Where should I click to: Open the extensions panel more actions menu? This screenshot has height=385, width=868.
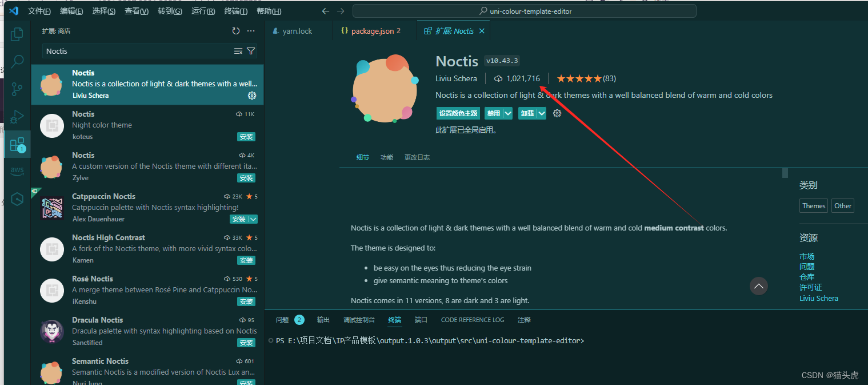tap(250, 31)
